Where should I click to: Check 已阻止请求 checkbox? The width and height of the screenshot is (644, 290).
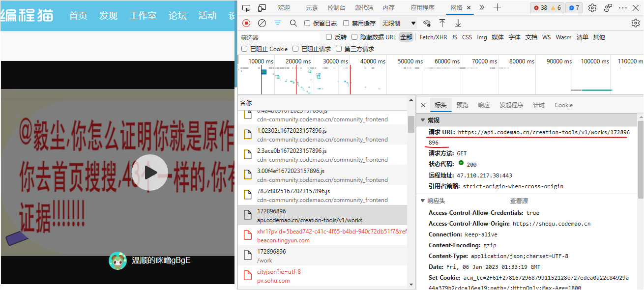click(295, 49)
